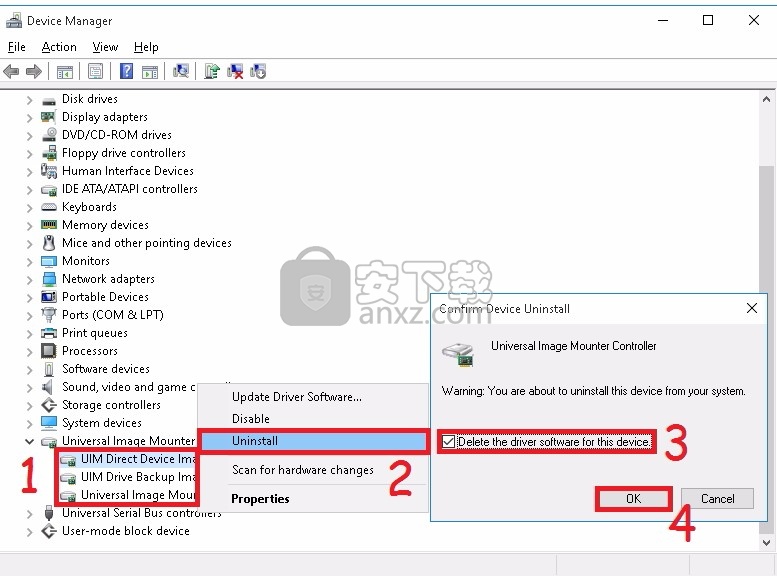Expand the Display adapters node

pyautogui.click(x=29, y=118)
